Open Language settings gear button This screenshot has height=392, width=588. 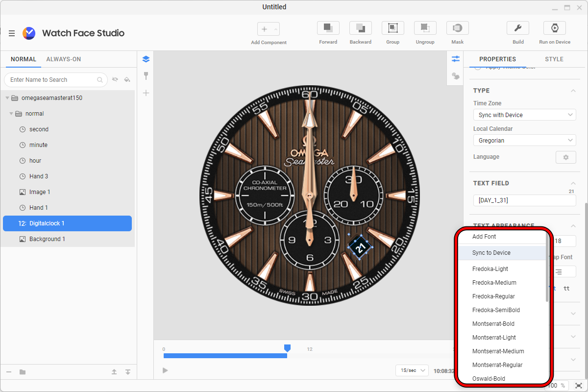pos(566,157)
